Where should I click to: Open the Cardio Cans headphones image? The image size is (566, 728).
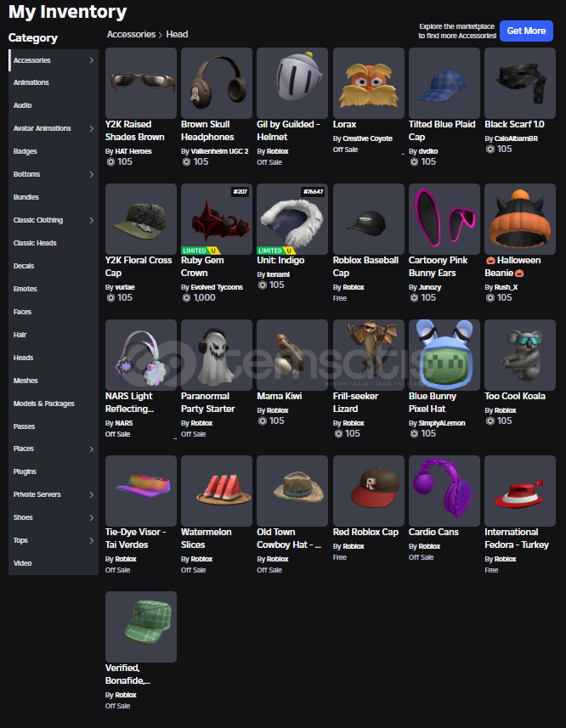444,491
